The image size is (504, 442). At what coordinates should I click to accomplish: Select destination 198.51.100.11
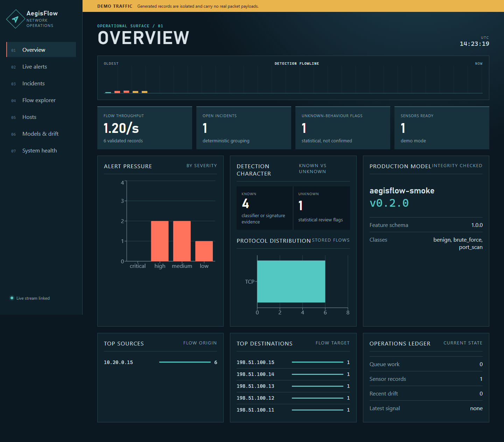coord(255,410)
